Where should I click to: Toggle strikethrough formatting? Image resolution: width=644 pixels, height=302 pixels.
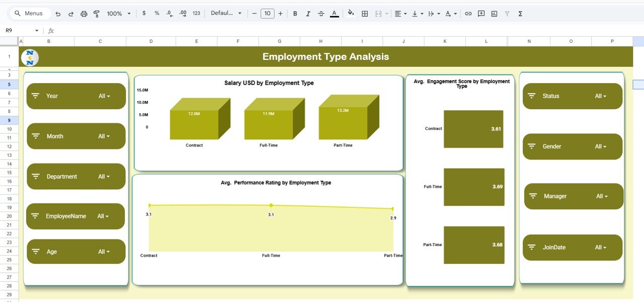coord(321,13)
